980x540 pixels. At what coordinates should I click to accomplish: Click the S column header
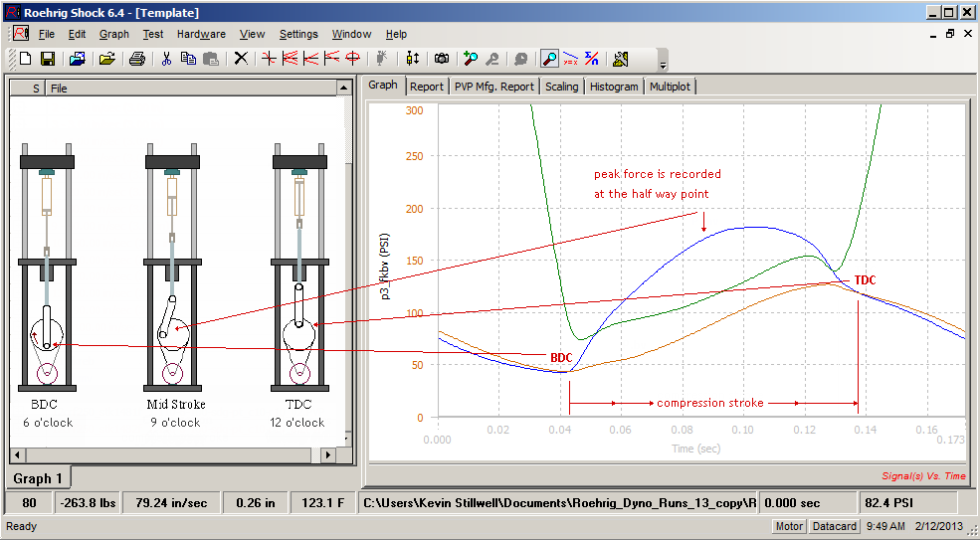point(37,89)
